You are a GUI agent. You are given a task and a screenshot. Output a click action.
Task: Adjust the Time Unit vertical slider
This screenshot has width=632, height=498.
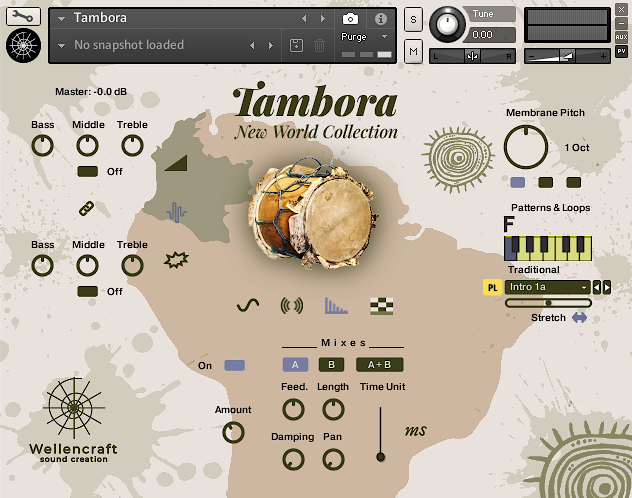380,434
